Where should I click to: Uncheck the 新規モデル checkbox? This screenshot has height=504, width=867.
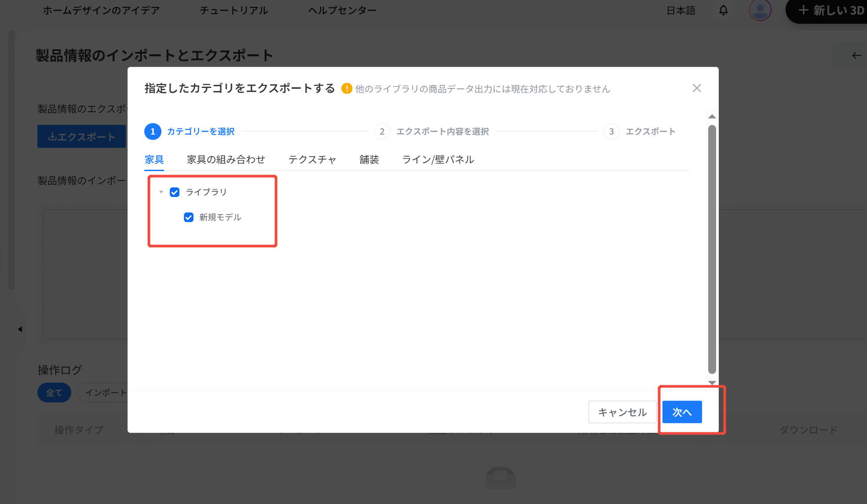point(189,217)
